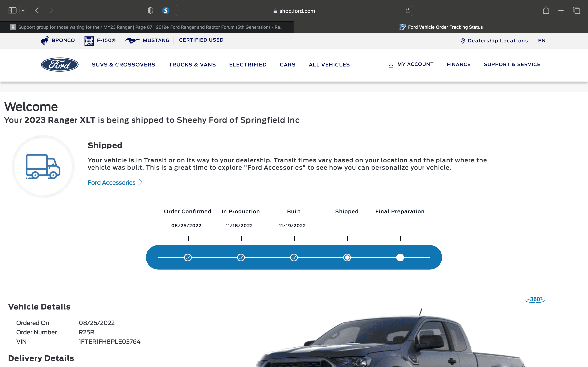Click the blue S extension icon
This screenshot has width=588, height=367.
166,10
